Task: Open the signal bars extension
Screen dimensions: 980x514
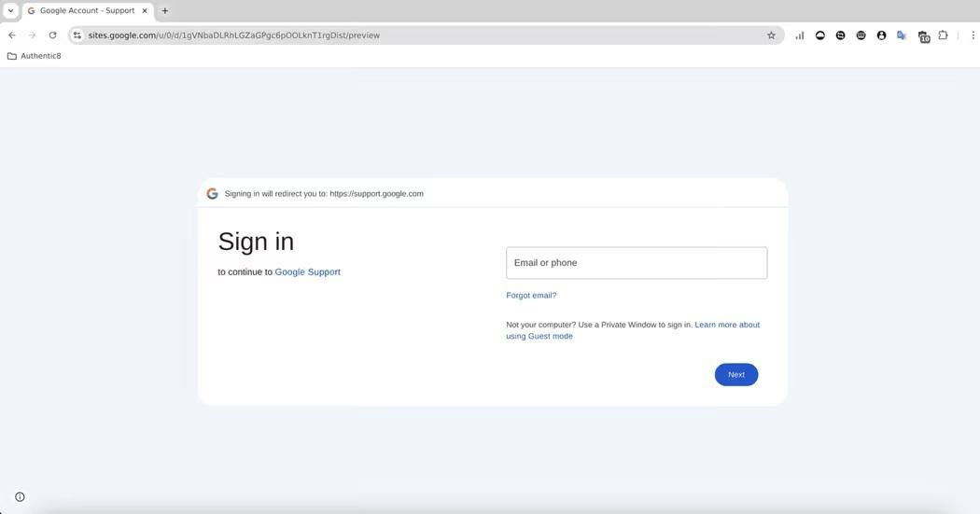Action: click(799, 35)
